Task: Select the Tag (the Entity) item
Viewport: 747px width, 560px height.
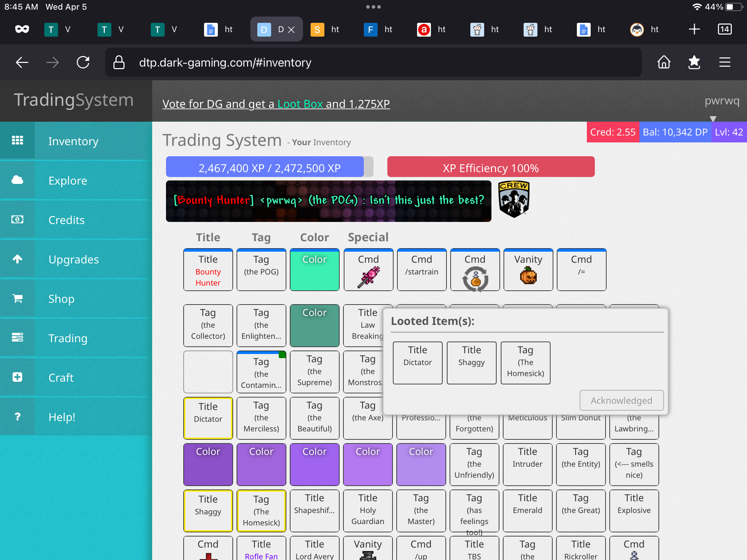Action: pos(581,464)
